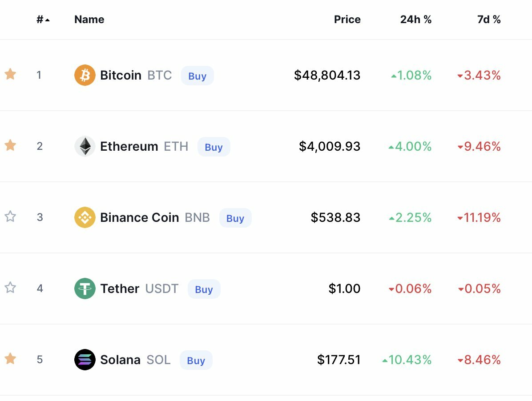Toggle the Solana watchlist star
This screenshot has height=401, width=532.
click(x=10, y=359)
